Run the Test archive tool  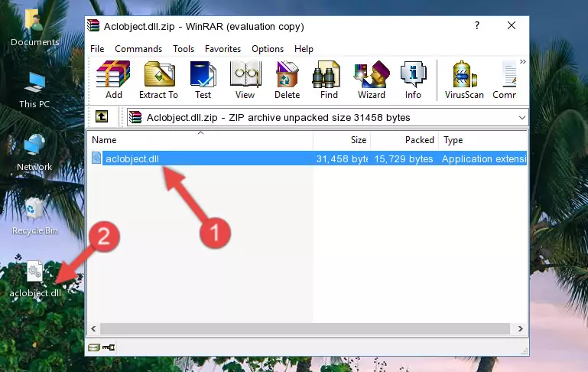[203, 80]
